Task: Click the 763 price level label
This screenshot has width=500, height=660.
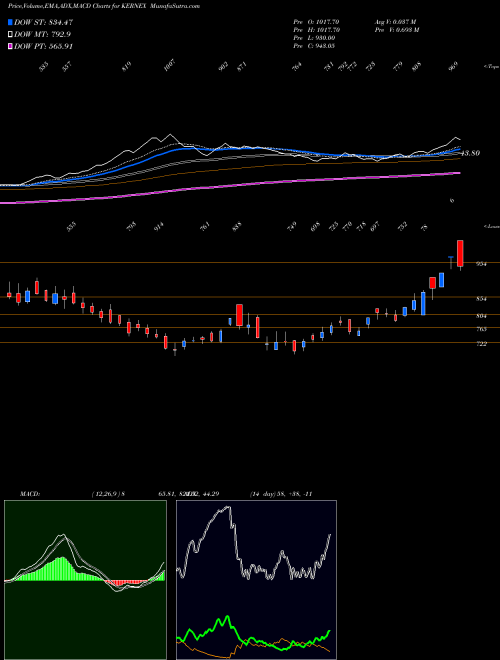Action: 481,329
